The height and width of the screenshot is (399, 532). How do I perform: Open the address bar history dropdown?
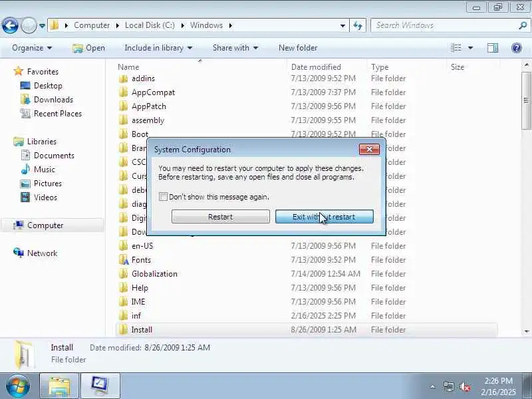point(342,26)
